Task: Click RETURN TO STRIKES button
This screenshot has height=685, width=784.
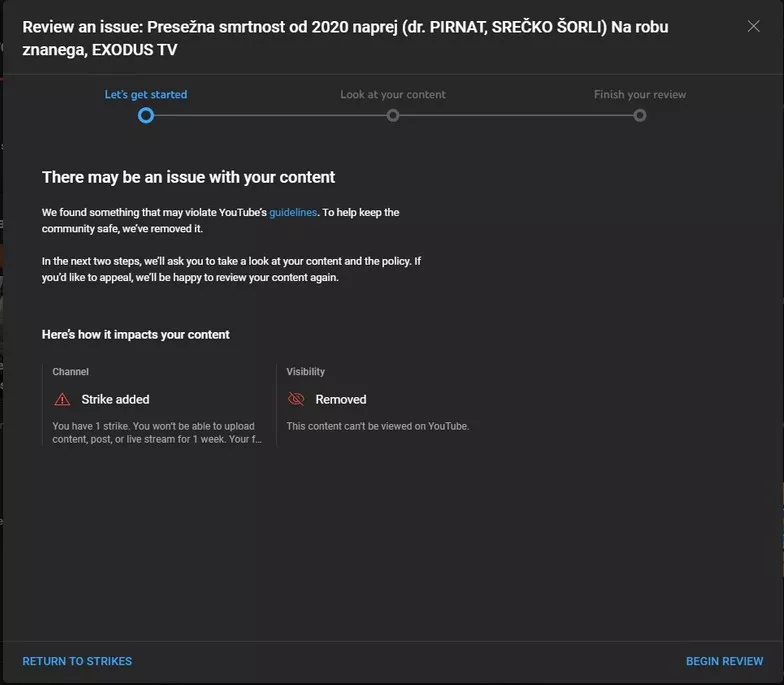Action: 77,661
